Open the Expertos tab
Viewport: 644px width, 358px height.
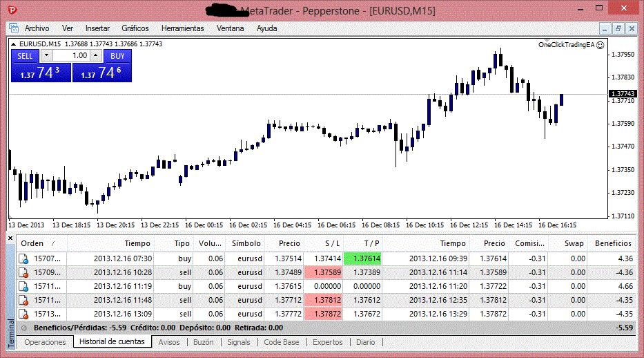tap(327, 341)
